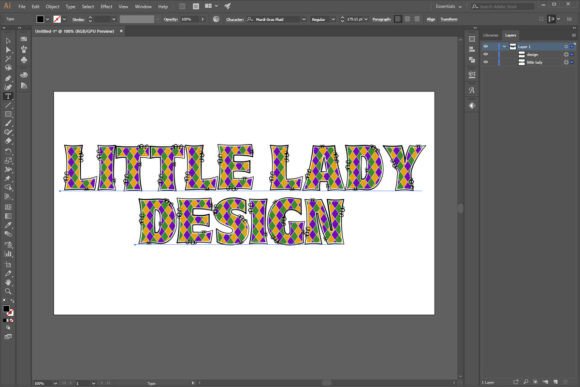This screenshot has height=387, width=580.
Task: Click the Align link in control bar
Action: [x=431, y=19]
